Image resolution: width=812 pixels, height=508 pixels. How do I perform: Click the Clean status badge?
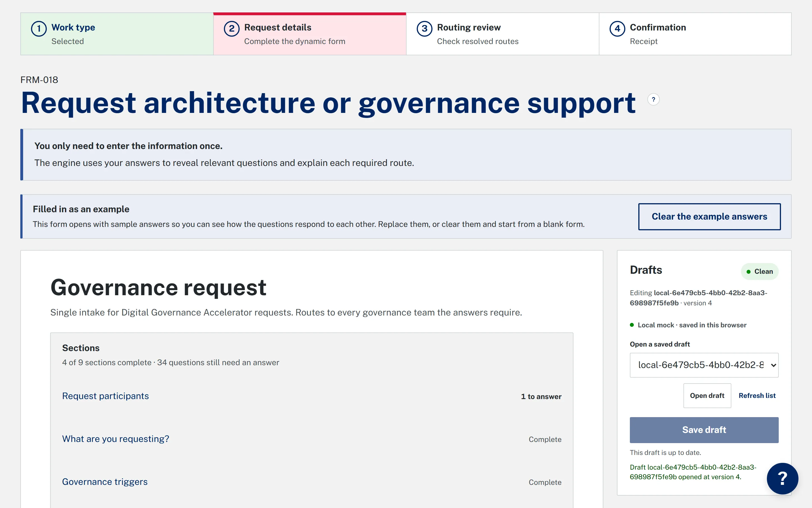[x=759, y=271]
